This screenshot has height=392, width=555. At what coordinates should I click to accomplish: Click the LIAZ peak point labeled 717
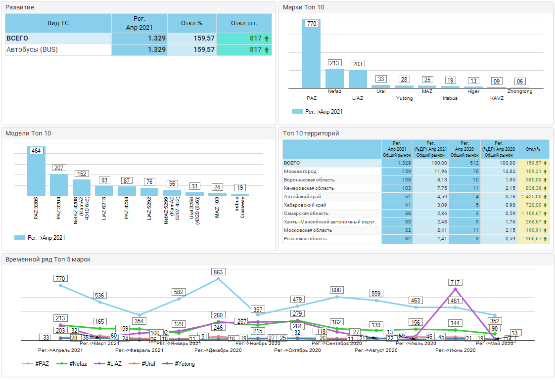pos(455,289)
